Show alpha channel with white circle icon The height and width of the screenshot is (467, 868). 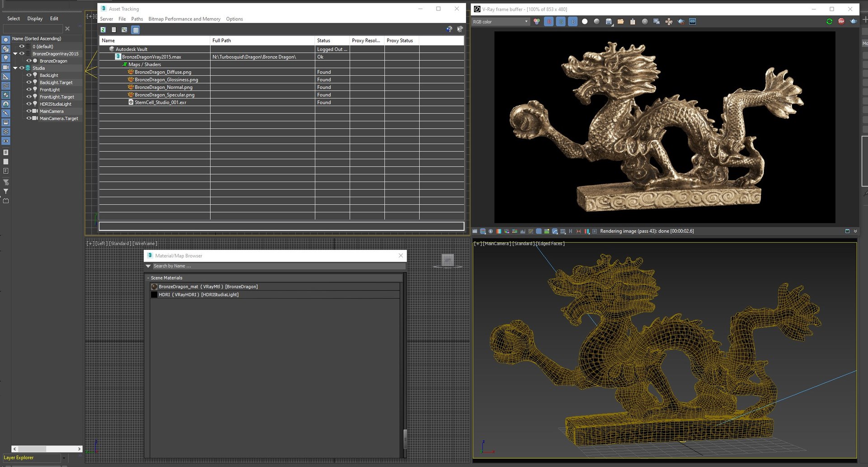(x=585, y=22)
